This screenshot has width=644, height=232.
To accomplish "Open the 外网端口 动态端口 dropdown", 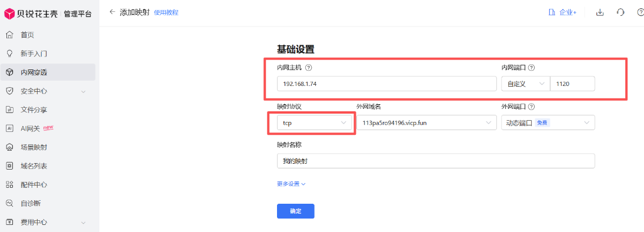I will click(x=548, y=122).
